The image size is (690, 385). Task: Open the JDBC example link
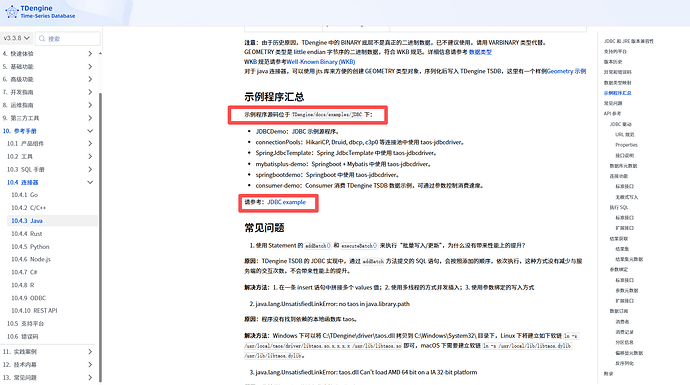(x=286, y=202)
